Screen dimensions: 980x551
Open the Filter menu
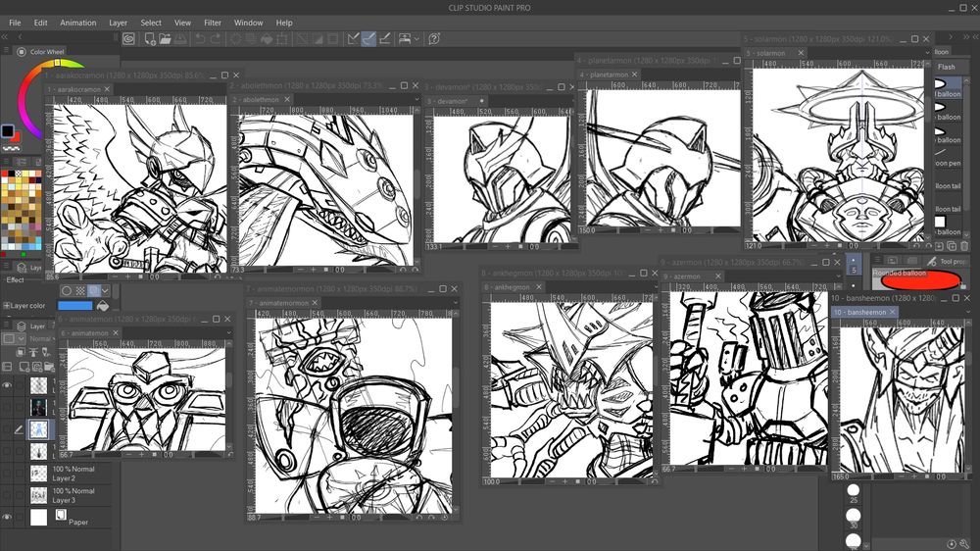click(x=213, y=23)
